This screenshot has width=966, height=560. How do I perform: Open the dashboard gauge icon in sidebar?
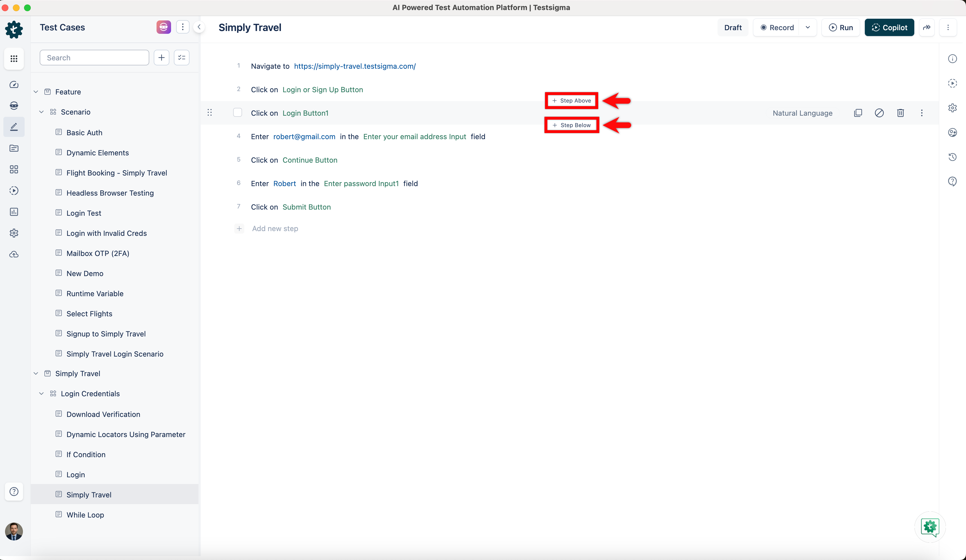pos(14,85)
